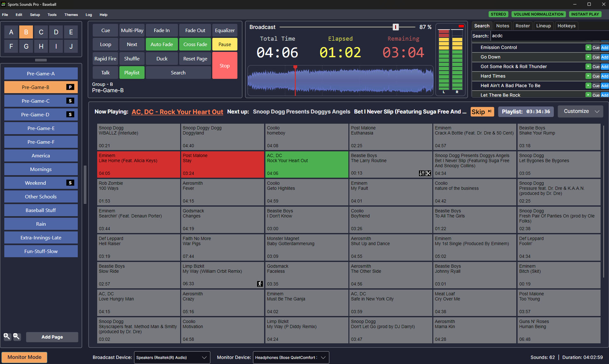This screenshot has width=609, height=364.
Task: Click walking figure icon on My Way tile
Action: [260, 284]
